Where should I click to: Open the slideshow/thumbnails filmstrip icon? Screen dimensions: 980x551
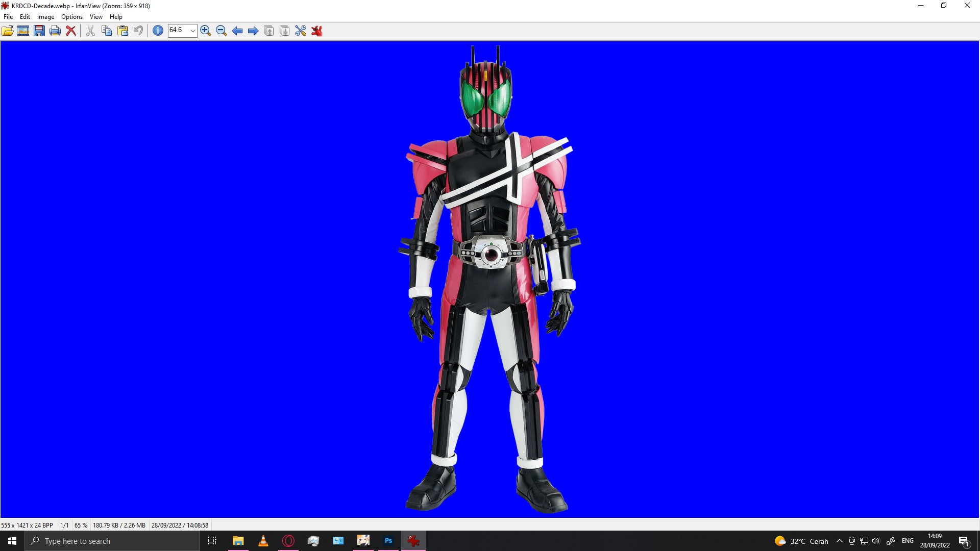click(x=23, y=31)
